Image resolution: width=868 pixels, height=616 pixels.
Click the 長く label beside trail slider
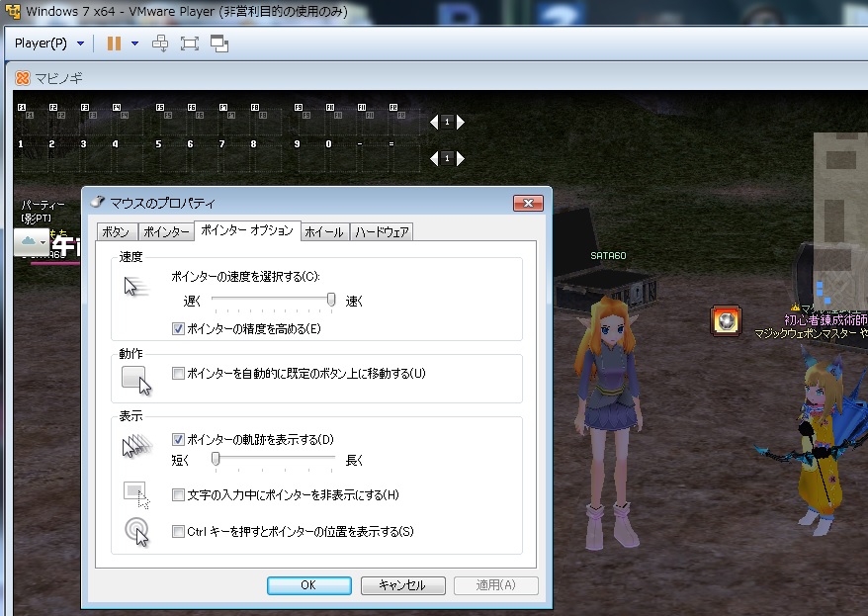(354, 461)
